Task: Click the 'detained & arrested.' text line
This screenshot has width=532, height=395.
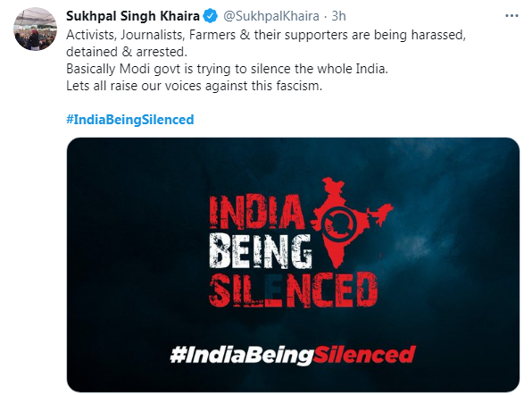Action: click(x=127, y=52)
